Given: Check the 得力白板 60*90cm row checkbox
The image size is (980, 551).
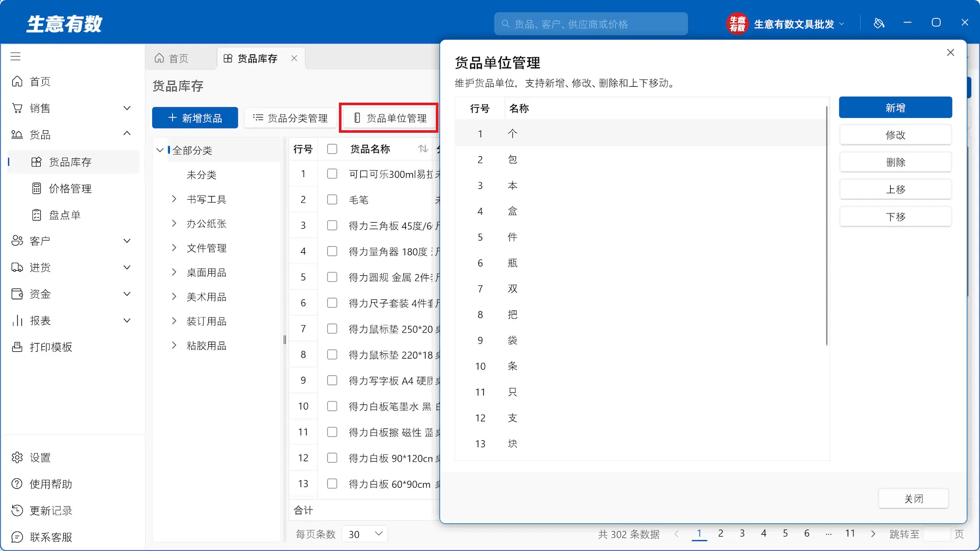Looking at the screenshot, I should tap(332, 484).
